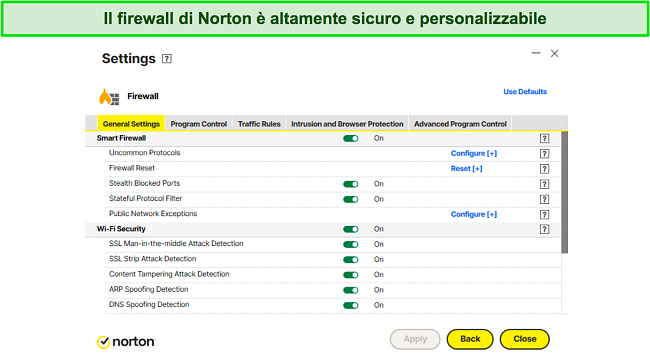Open help for Uncommon Protocols
650x364 pixels.
pyautogui.click(x=544, y=154)
